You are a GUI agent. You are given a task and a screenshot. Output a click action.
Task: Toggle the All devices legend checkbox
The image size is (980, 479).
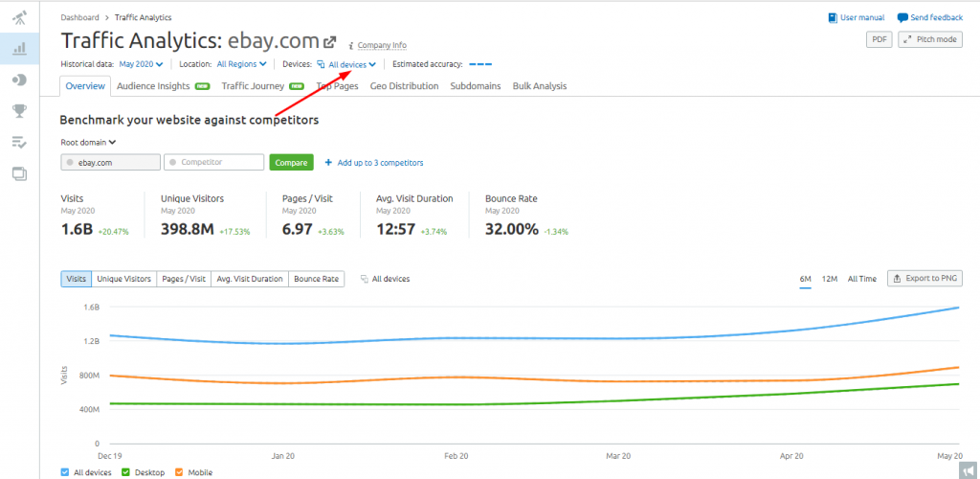point(65,472)
